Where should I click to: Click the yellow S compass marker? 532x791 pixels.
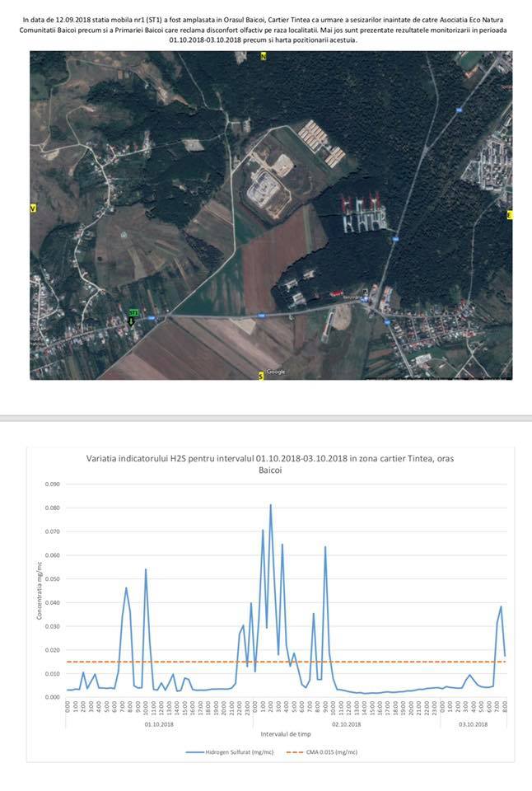[261, 376]
